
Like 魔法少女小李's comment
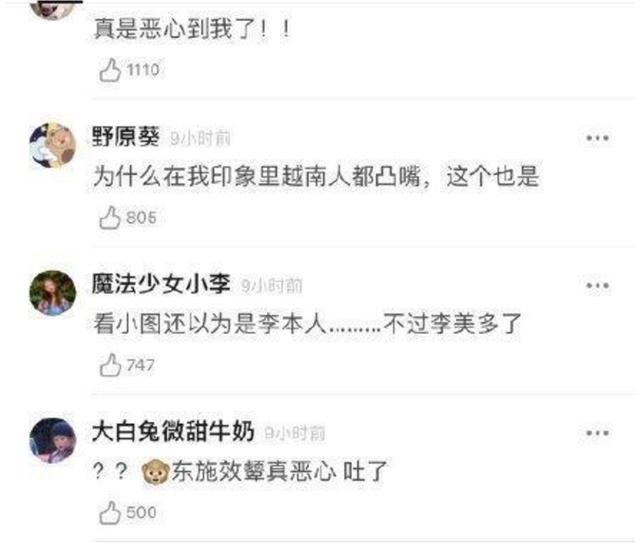pos(110,365)
